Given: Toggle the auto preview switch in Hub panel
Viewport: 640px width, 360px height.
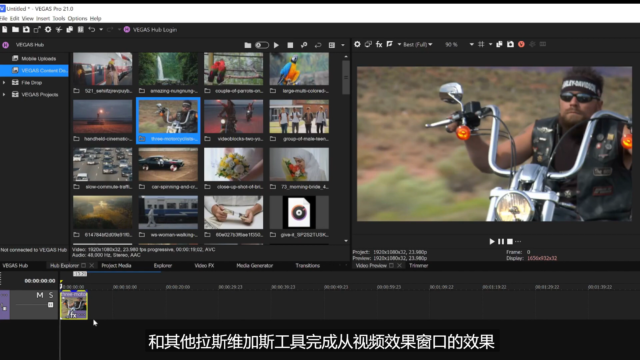Looking at the screenshot, I should pyautogui.click(x=262, y=45).
